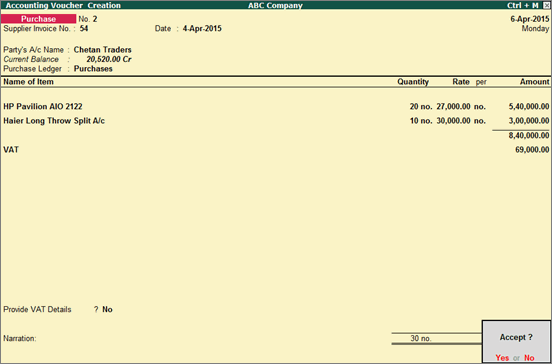Image resolution: width=552 pixels, height=364 pixels.
Task: Open the Purchase Ledger field showing Purchases
Action: pyautogui.click(x=93, y=69)
